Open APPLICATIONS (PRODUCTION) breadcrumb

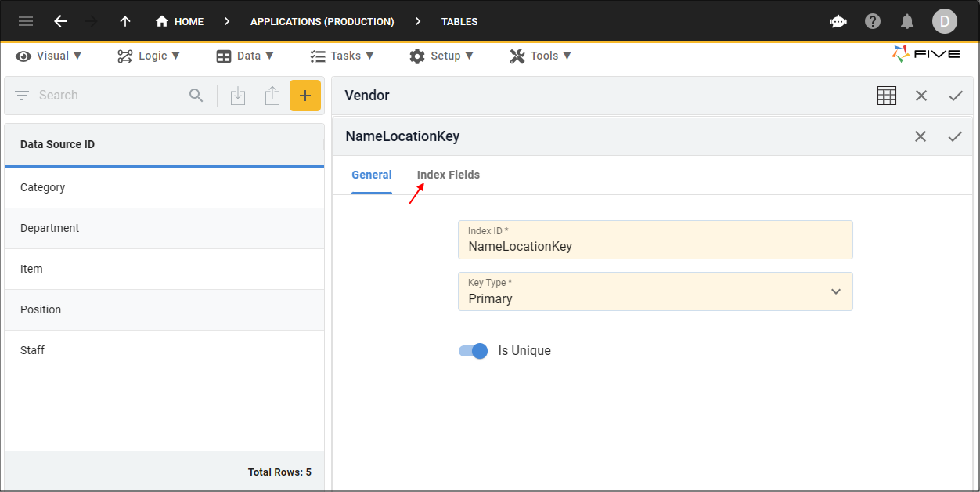[322, 21]
